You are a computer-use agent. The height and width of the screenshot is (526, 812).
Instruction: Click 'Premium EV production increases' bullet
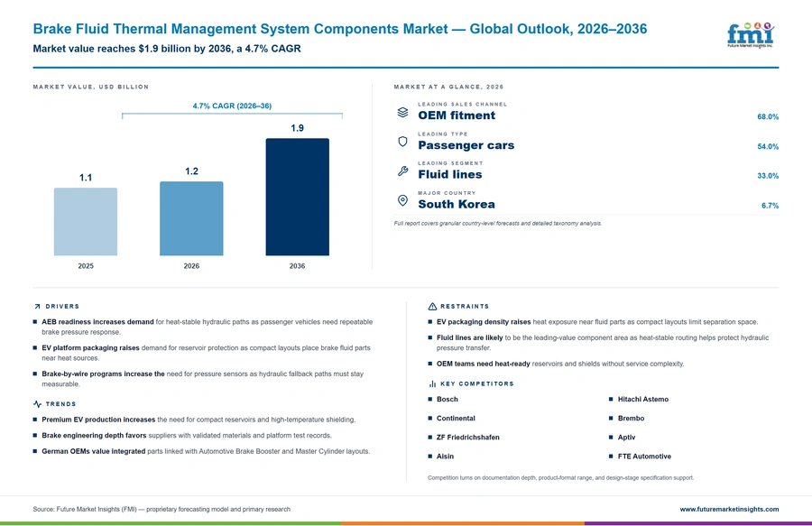pyautogui.click(x=98, y=420)
